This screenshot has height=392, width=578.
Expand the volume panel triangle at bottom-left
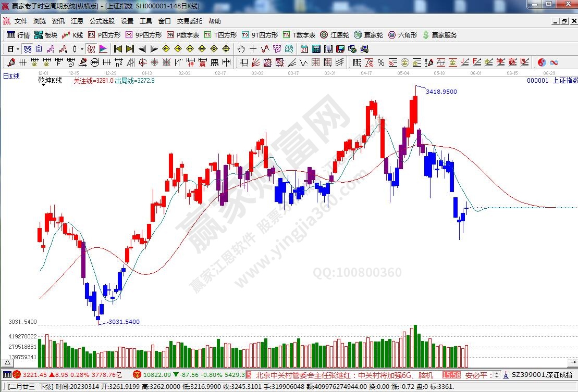(x=8, y=362)
